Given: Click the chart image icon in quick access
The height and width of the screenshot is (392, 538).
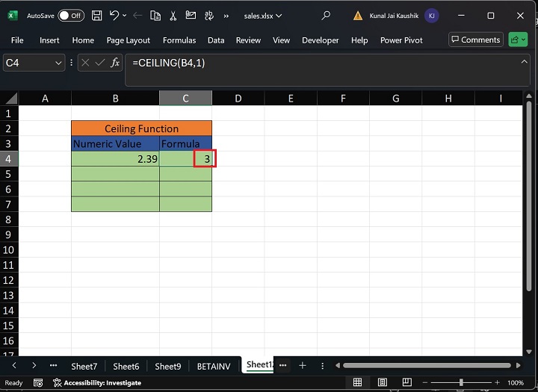Looking at the screenshot, I should coord(191,16).
